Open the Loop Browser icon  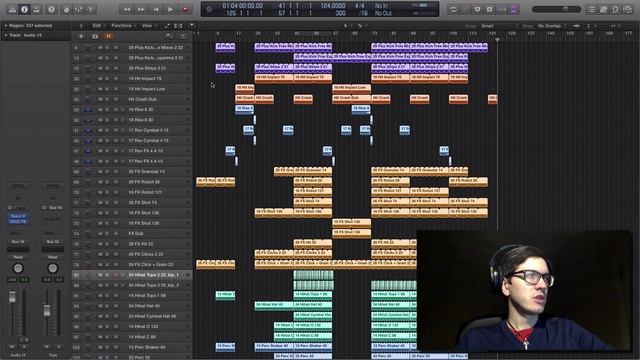pos(616,9)
